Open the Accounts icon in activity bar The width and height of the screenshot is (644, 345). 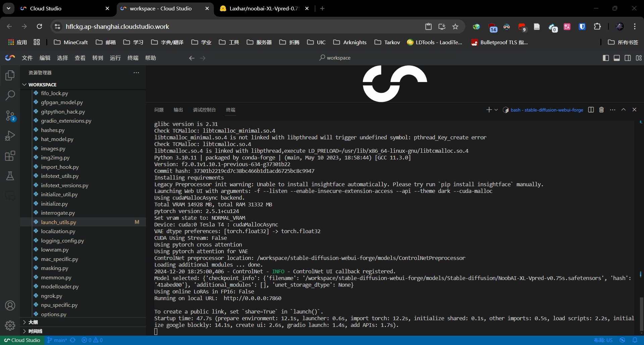[x=10, y=305]
